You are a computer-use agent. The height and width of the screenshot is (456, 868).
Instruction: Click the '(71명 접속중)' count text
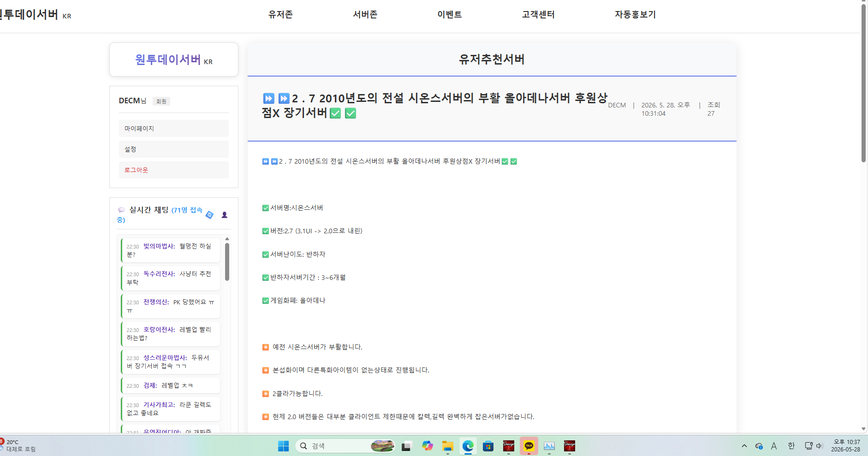click(160, 215)
